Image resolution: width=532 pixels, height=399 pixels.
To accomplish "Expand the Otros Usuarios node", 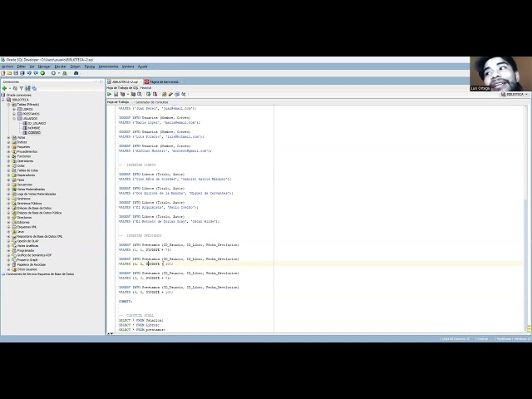I will tap(9, 269).
